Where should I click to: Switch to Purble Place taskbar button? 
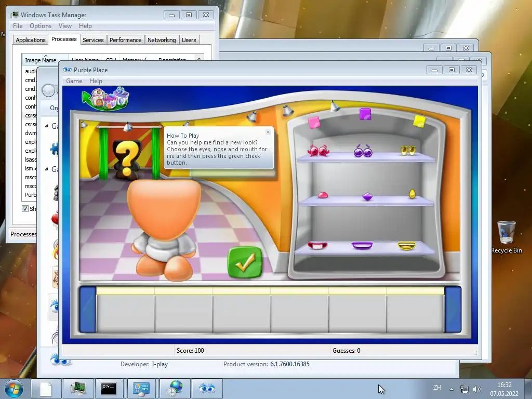[207, 389]
